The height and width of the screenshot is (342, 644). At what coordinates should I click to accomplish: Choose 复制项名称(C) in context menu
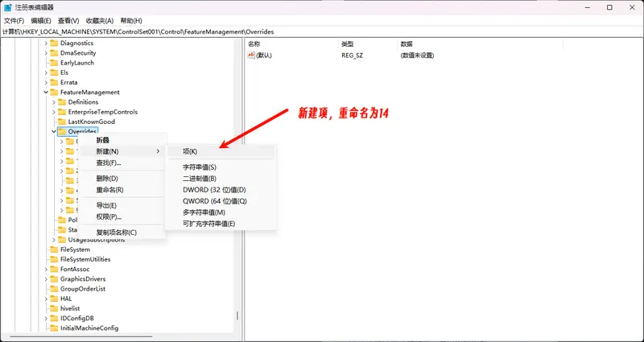coord(122,233)
